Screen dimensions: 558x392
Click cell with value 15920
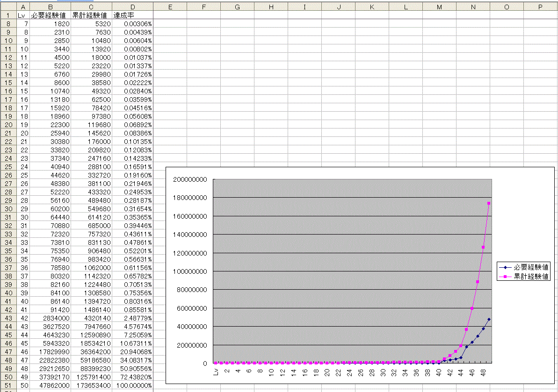(x=50, y=108)
